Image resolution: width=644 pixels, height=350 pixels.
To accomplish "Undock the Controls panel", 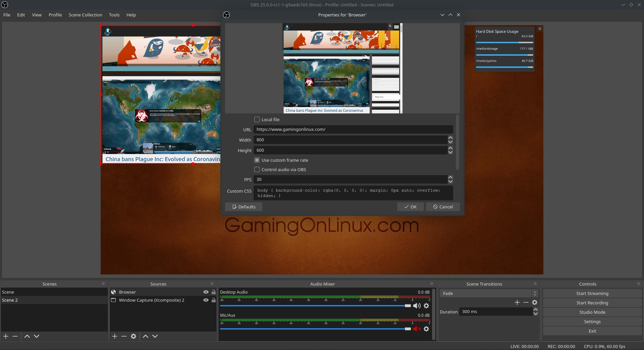I will 639,284.
